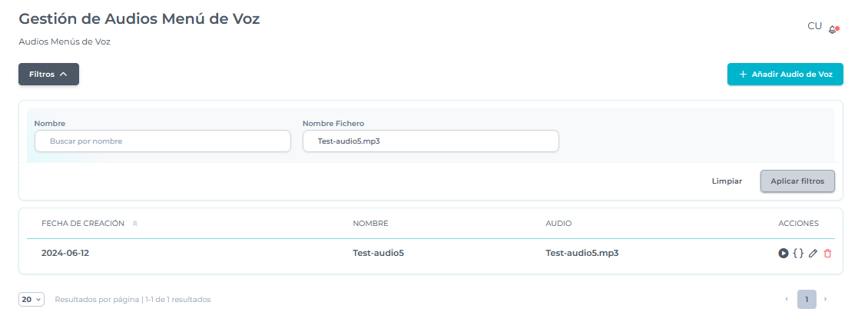Open the CU user avatar menu
This screenshot has width=868, height=332.
[814, 26]
